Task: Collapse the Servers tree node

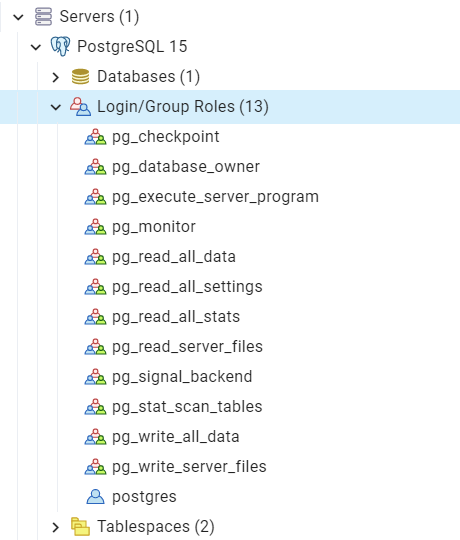Action: click(18, 17)
